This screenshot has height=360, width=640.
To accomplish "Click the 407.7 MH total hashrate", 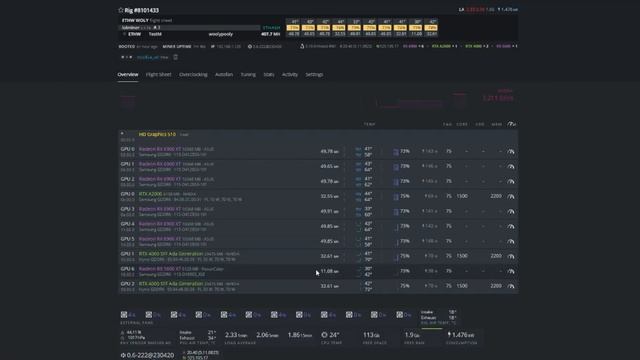I will click(x=271, y=34).
